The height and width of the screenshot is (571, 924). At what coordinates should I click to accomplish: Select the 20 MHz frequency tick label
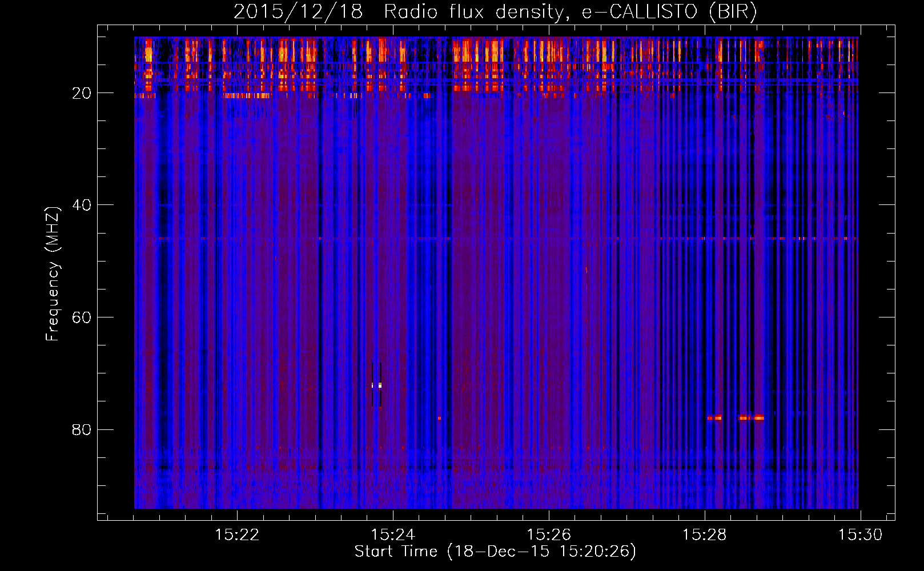click(x=82, y=93)
